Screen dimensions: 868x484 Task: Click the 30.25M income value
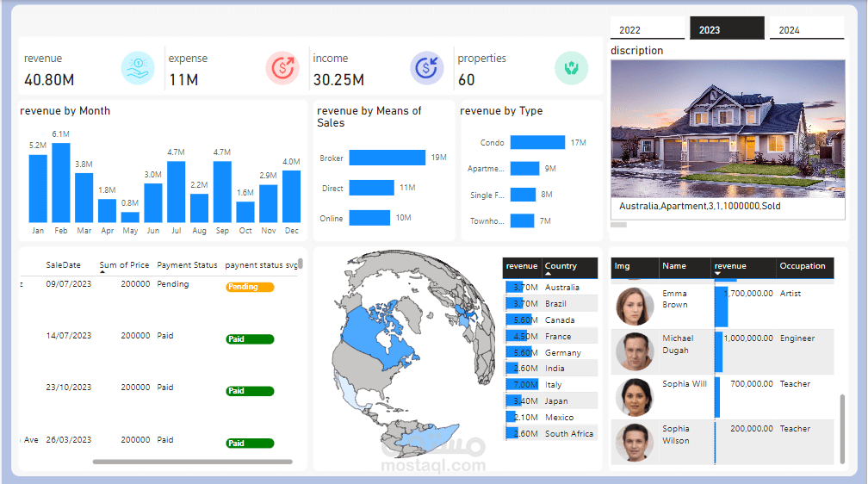click(338, 80)
